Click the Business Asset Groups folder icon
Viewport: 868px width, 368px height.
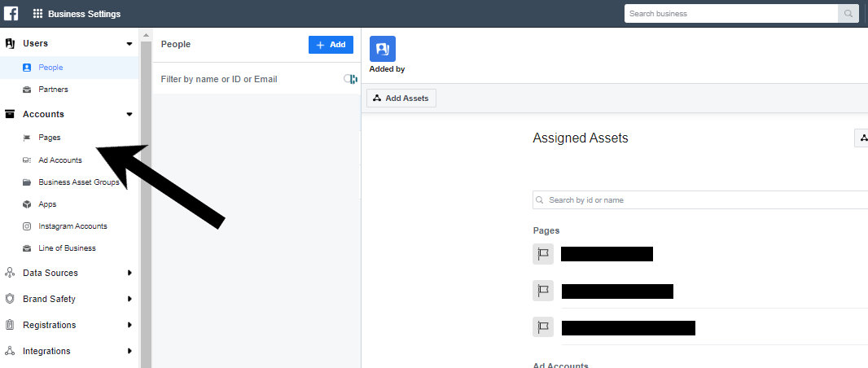[27, 182]
